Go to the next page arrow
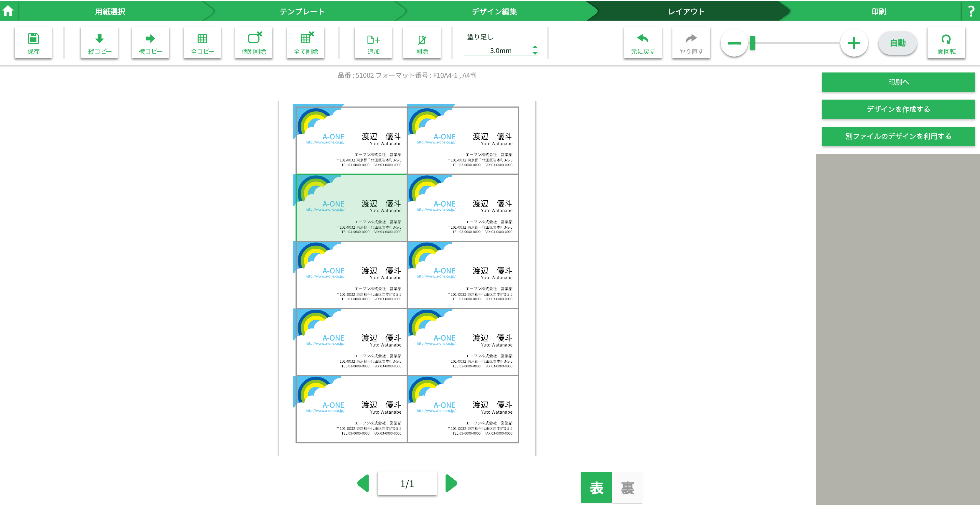This screenshot has width=980, height=505. [451, 483]
